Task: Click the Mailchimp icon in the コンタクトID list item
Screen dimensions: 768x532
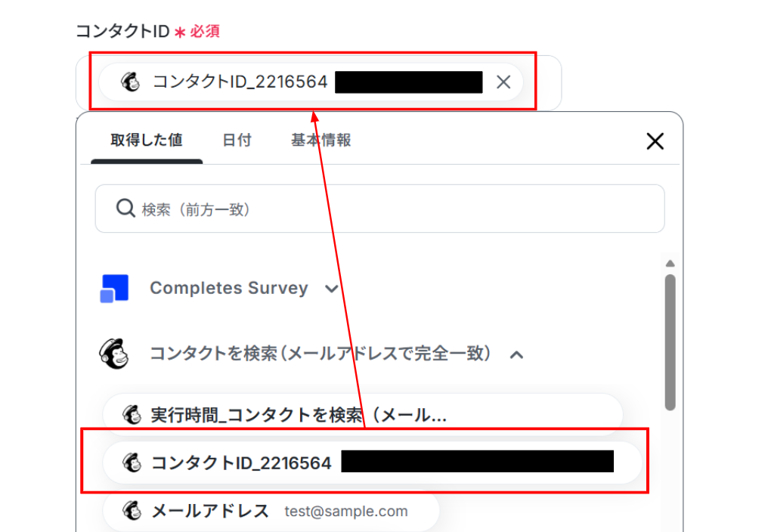Action: pos(133,463)
